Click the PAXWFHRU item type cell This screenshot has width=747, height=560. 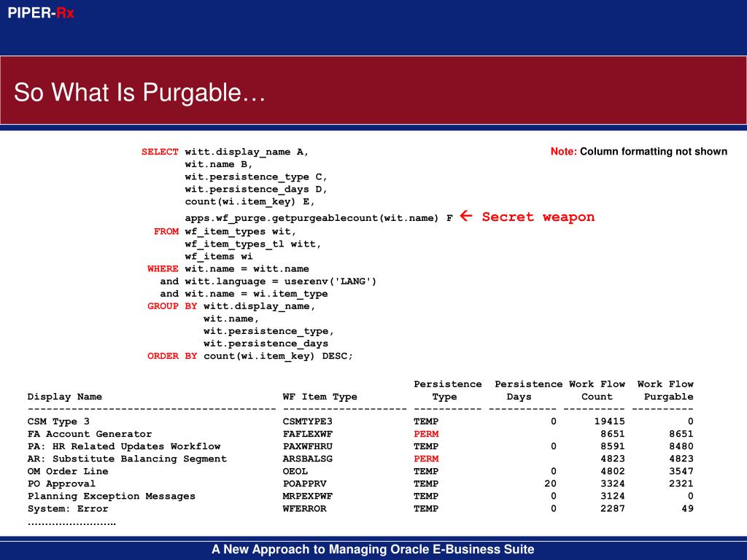point(307,446)
